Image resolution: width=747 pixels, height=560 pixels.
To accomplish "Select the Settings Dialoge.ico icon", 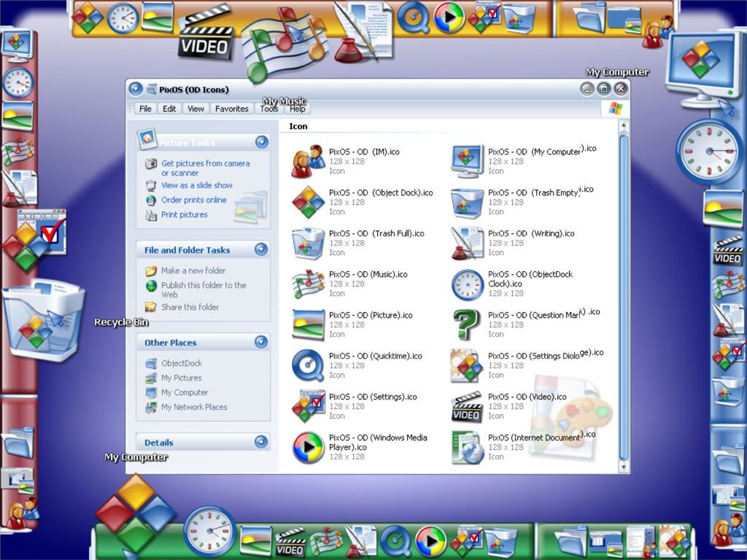I will [x=468, y=366].
